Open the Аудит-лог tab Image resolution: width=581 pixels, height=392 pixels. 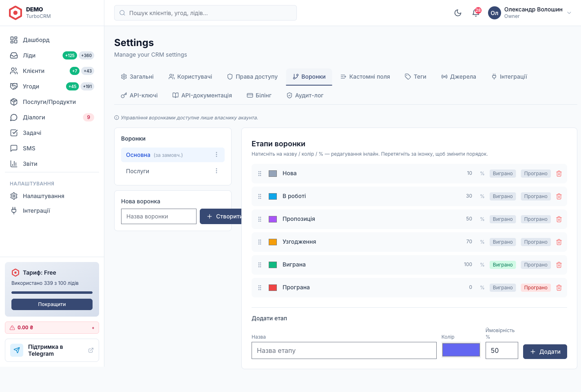pos(305,95)
